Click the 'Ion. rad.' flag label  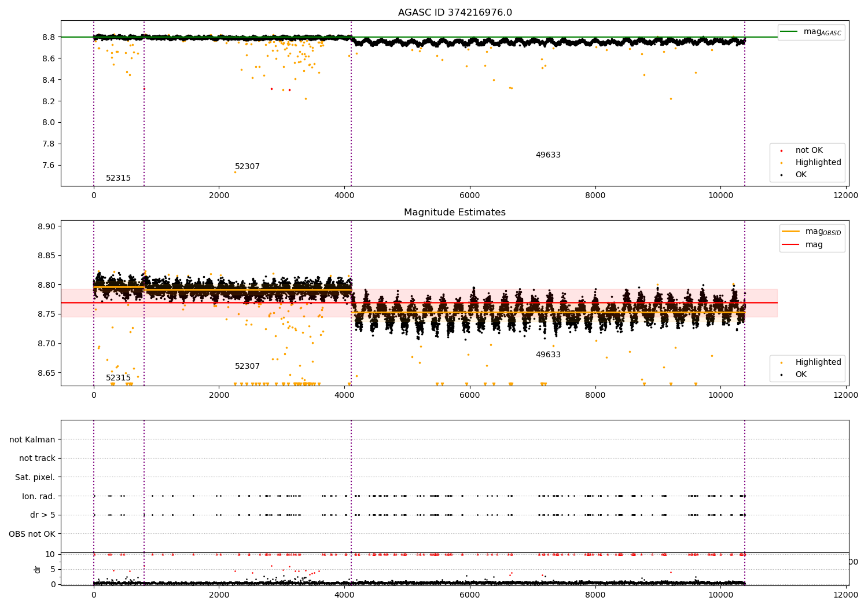pyautogui.click(x=39, y=496)
